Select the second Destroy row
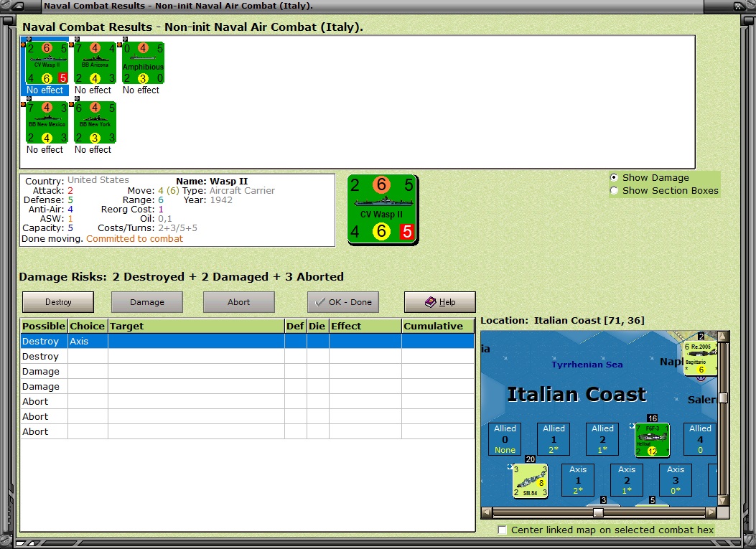 [248, 356]
